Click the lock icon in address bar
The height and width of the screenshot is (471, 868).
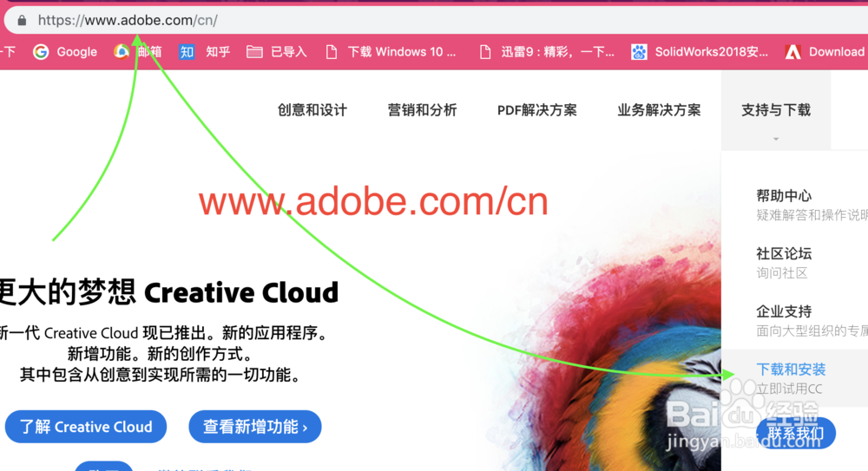coord(22,21)
